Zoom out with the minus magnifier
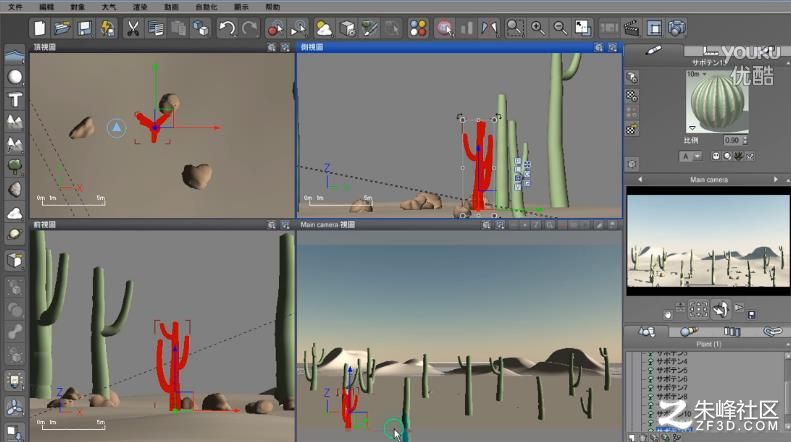The height and width of the screenshot is (442, 791). (560, 28)
